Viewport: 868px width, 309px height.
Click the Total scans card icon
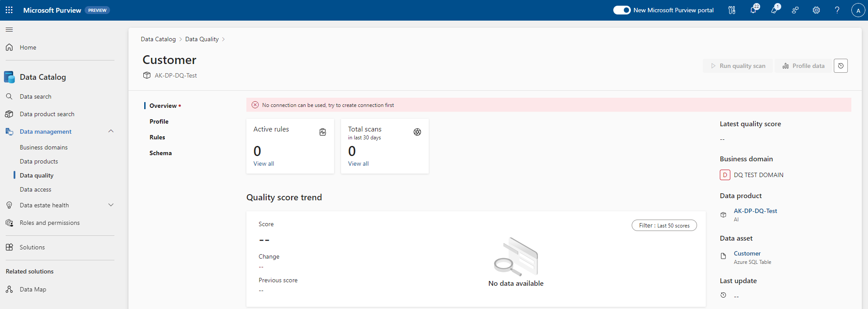[x=417, y=132]
